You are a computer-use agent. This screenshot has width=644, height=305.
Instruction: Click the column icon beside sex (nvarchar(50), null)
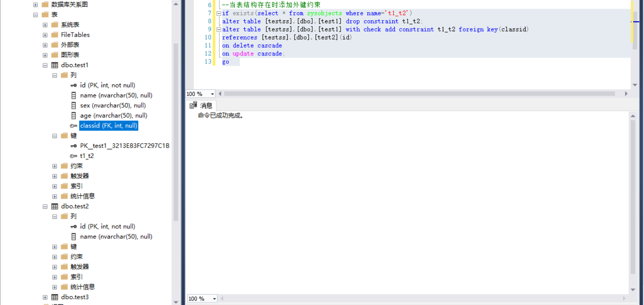74,105
